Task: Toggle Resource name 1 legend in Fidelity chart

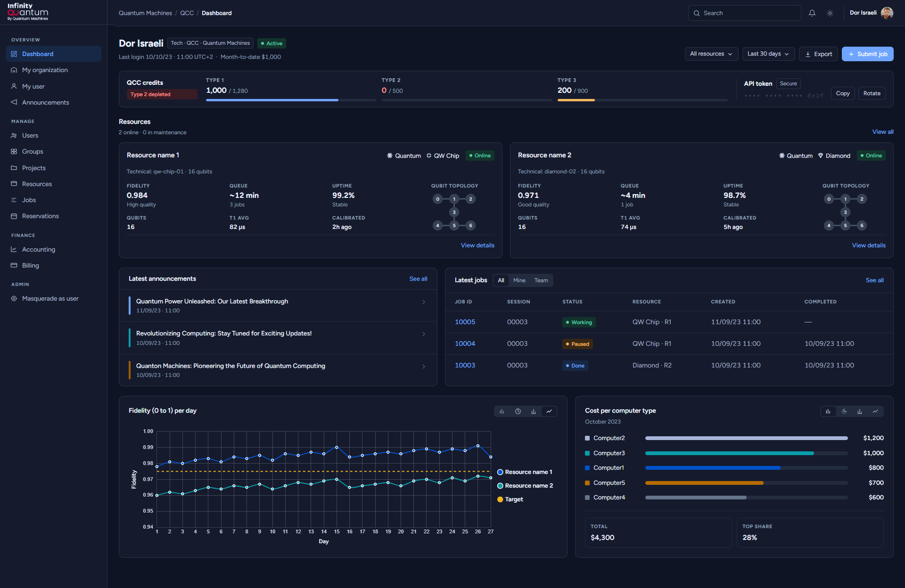Action: [525, 472]
